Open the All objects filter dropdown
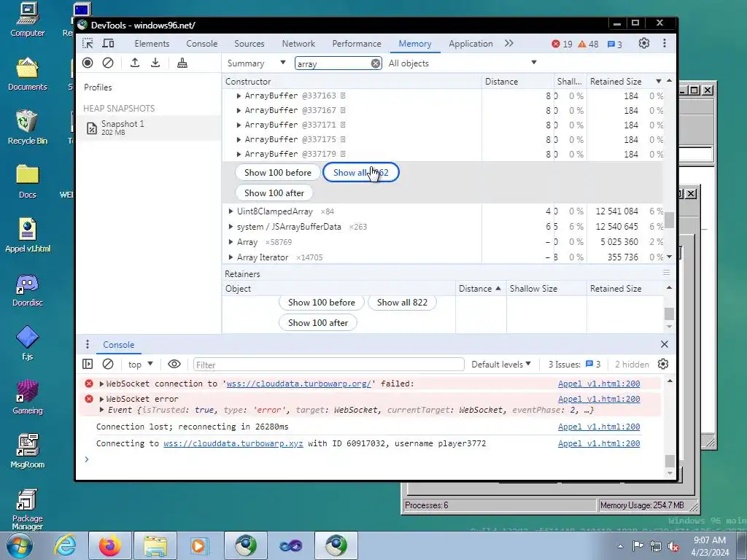The height and width of the screenshot is (560, 747). point(462,63)
